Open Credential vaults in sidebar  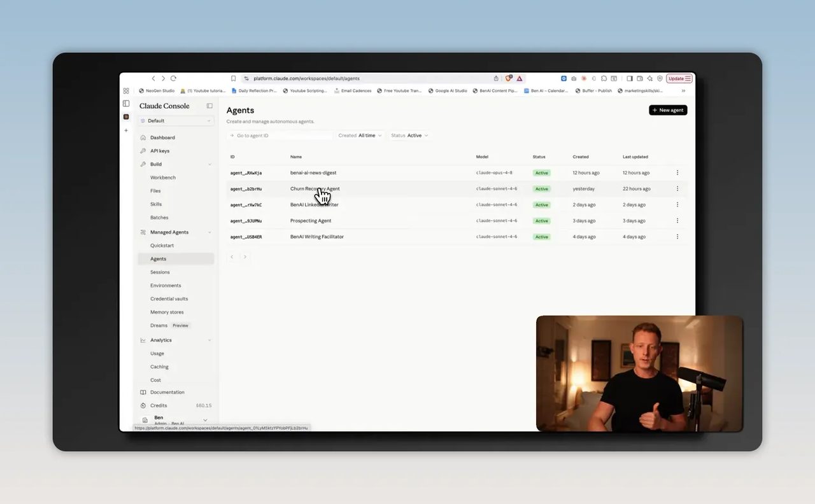[169, 299]
